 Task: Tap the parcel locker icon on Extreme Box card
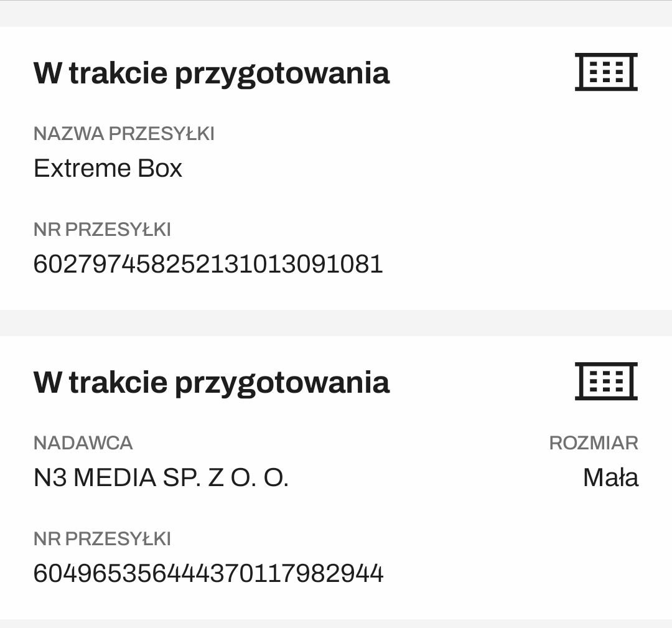pyautogui.click(x=606, y=72)
